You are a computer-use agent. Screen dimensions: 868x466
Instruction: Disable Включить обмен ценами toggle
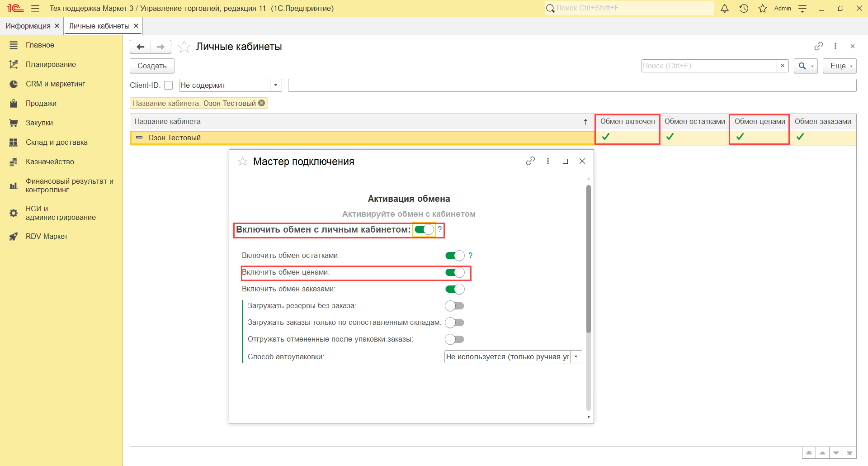(x=455, y=272)
